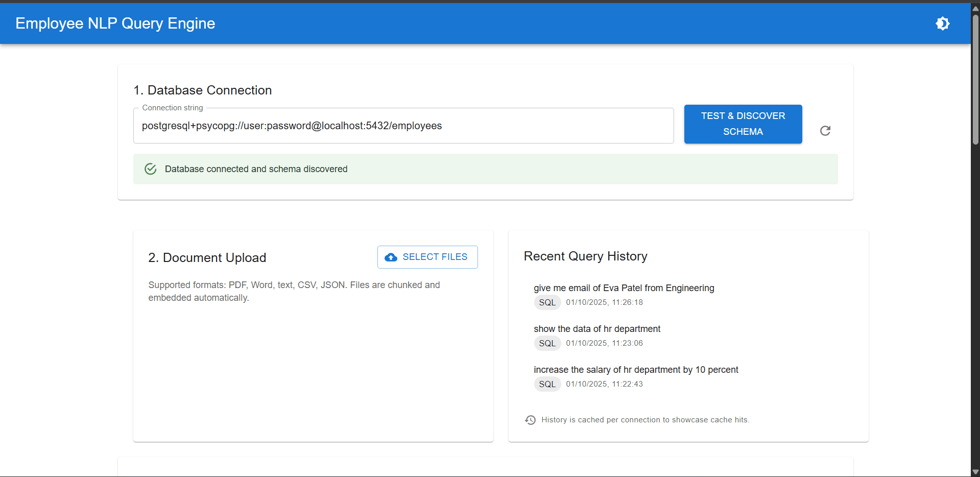Click the Recent Query History heading
This screenshot has height=477, width=980.
click(x=585, y=256)
